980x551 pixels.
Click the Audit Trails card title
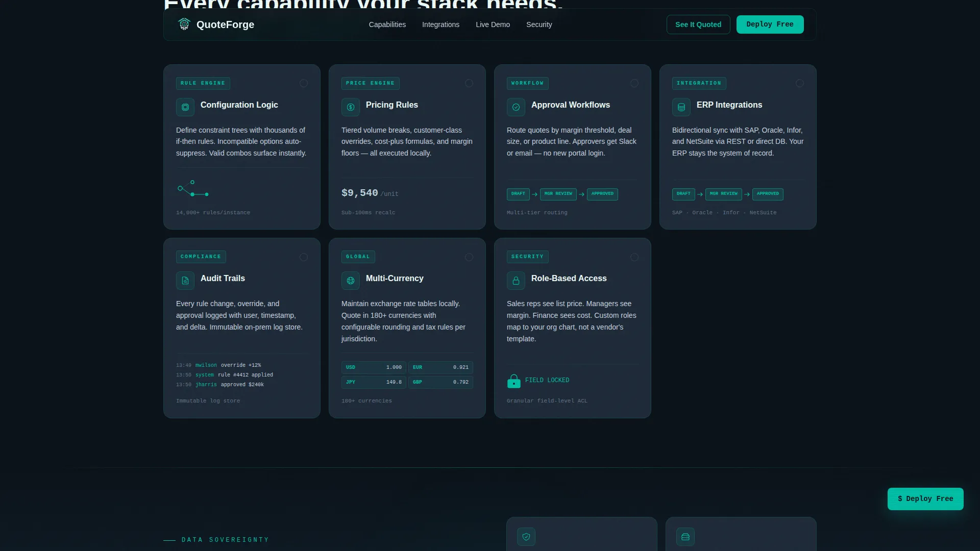coord(223,278)
